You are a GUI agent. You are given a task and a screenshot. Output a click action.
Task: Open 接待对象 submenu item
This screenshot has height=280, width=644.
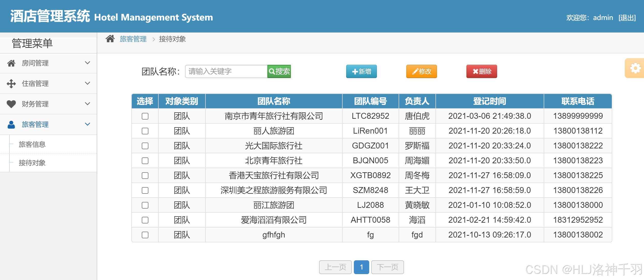pyautogui.click(x=32, y=163)
